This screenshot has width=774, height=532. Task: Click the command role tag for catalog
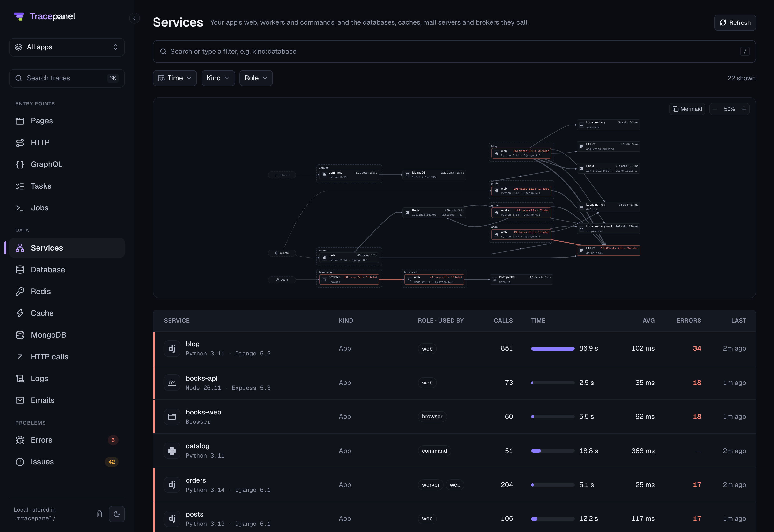(x=434, y=451)
